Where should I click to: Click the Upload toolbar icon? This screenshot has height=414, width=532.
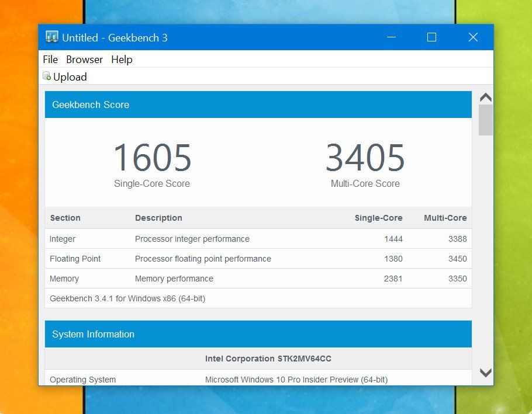(x=64, y=76)
